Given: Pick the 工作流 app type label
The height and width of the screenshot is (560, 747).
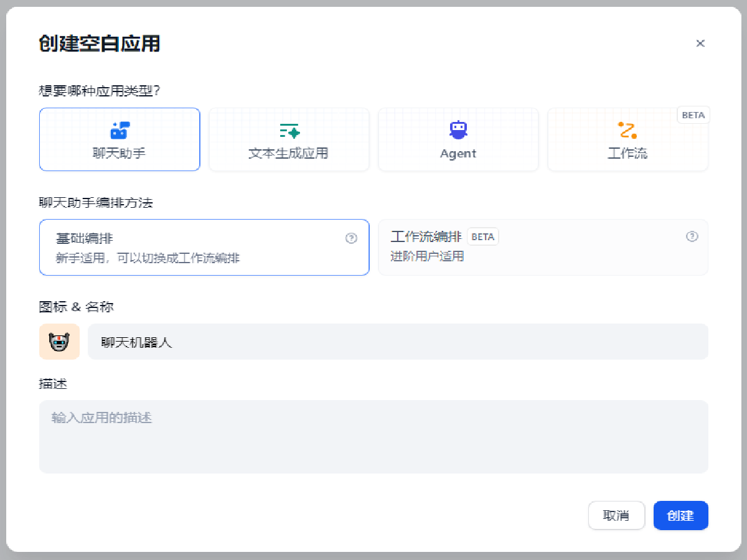Looking at the screenshot, I should click(x=627, y=154).
